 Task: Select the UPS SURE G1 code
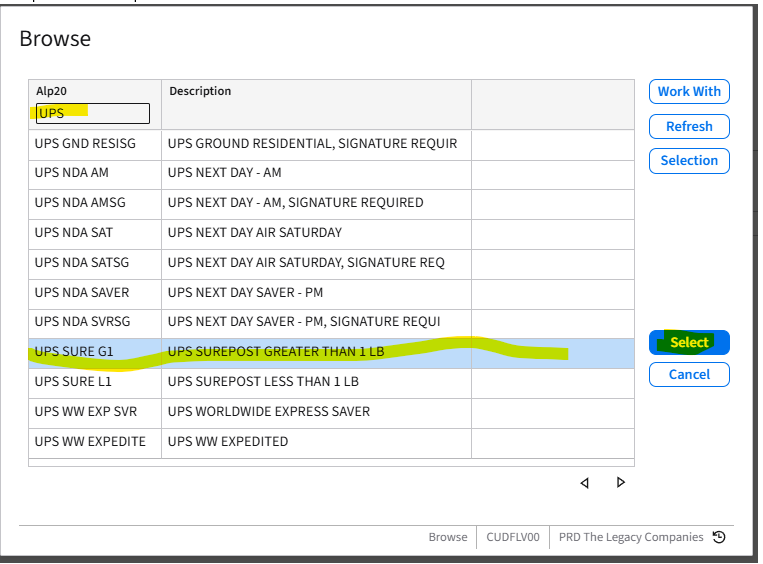pos(73,352)
